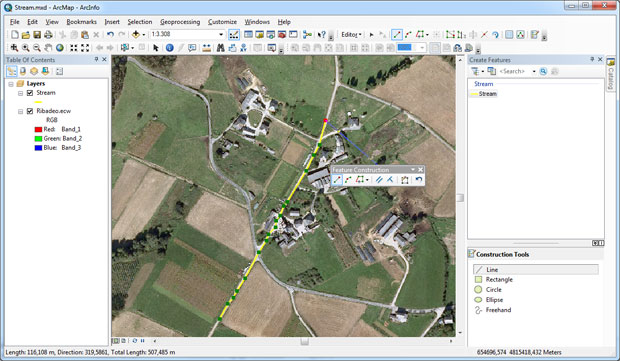Uncheck the Ribadeo.ecw layer checkbox
The height and width of the screenshot is (361, 620).
(x=30, y=111)
